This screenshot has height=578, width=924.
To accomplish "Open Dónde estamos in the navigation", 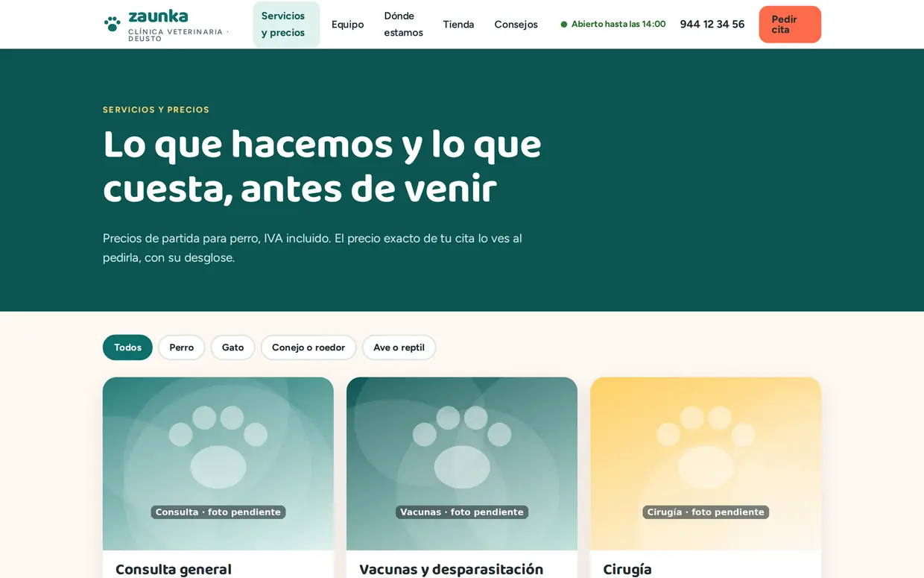I will (x=403, y=25).
